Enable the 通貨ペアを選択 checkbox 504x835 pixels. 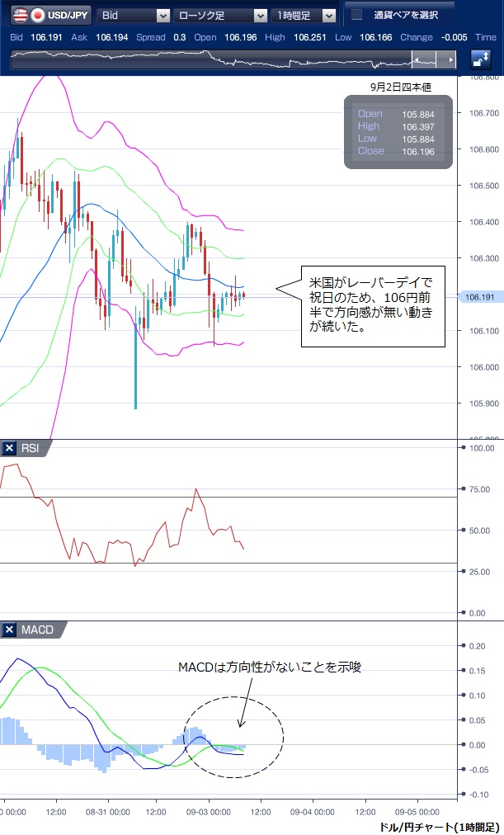[x=357, y=15]
